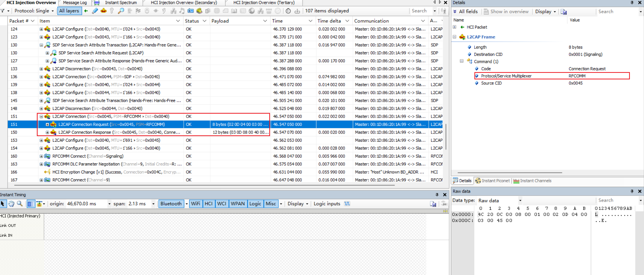Toggle the All layers filter button
This screenshot has height=275, width=644.
coord(69,11)
